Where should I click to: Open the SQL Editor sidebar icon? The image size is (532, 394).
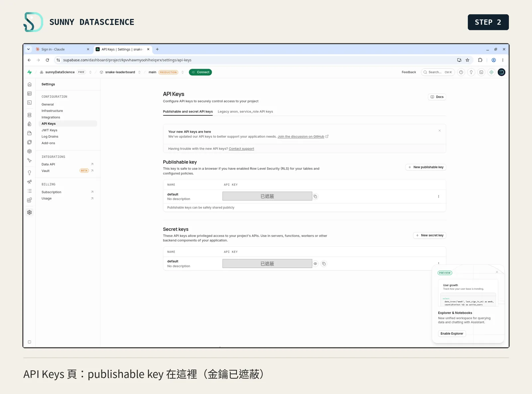(30, 103)
